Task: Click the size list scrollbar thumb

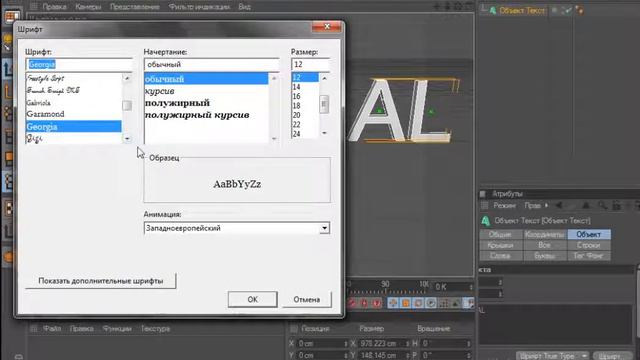Action: tap(324, 104)
